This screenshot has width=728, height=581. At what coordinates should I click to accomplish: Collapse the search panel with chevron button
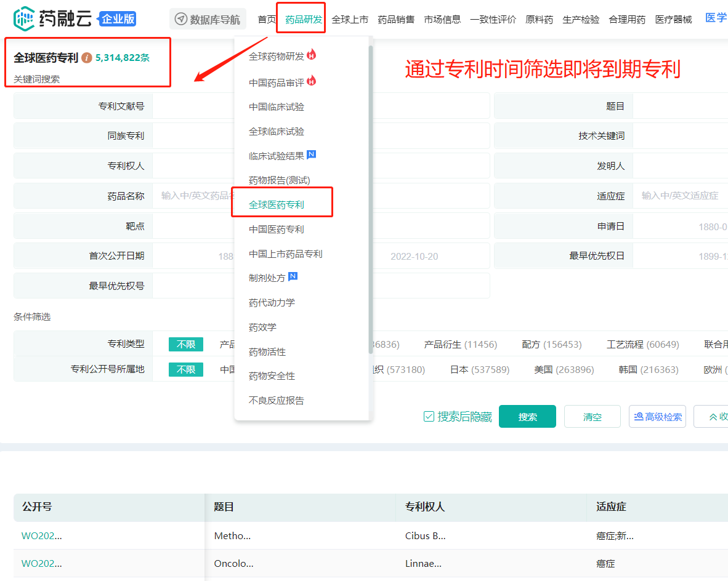coord(714,417)
